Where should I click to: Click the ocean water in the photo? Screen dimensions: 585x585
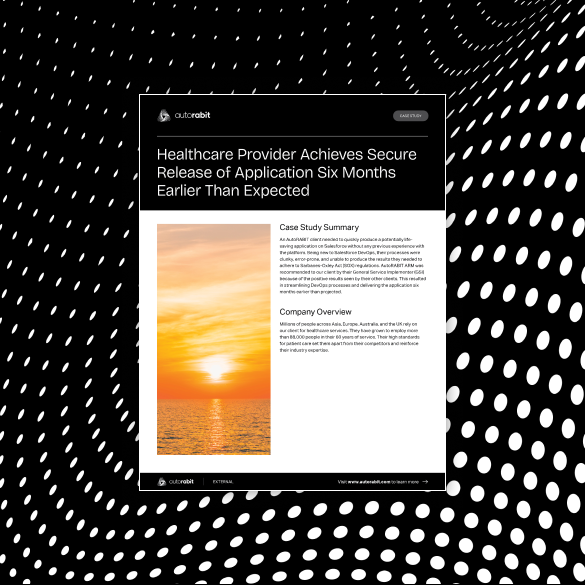[x=214, y=427]
